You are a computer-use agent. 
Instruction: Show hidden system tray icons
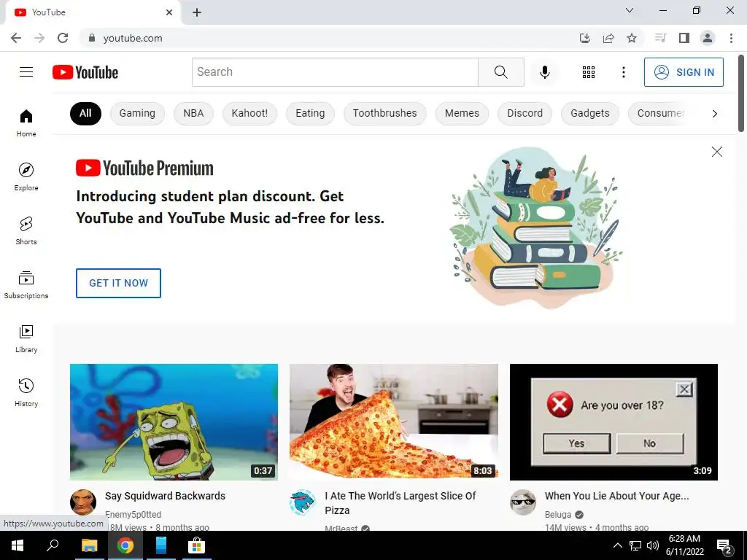[617, 545]
